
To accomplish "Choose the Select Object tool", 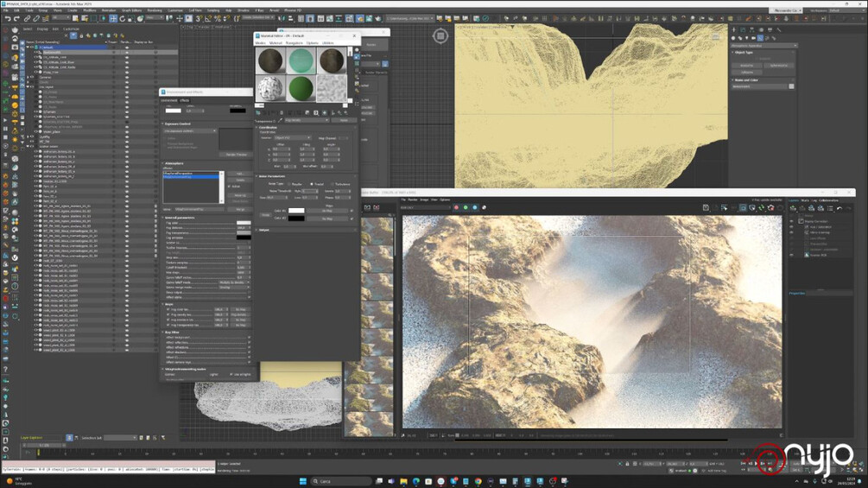I will click(x=75, y=18).
